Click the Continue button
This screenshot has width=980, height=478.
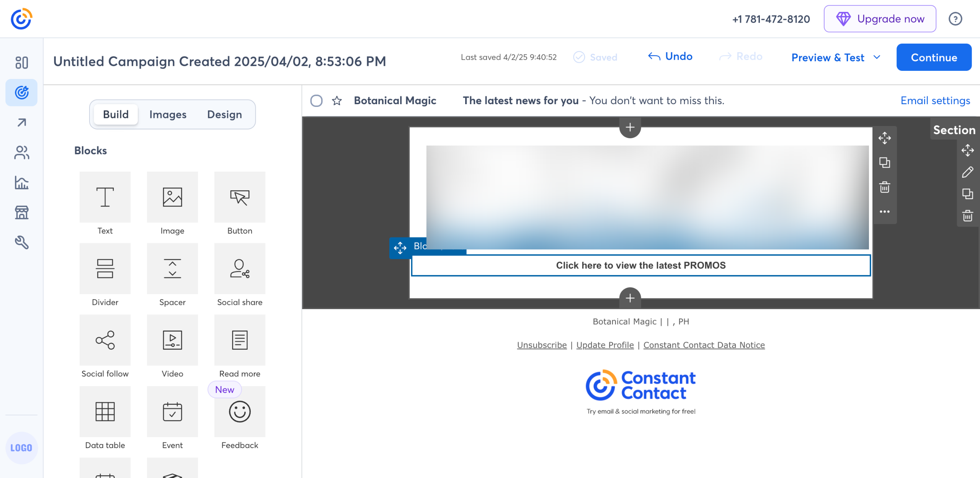click(934, 57)
